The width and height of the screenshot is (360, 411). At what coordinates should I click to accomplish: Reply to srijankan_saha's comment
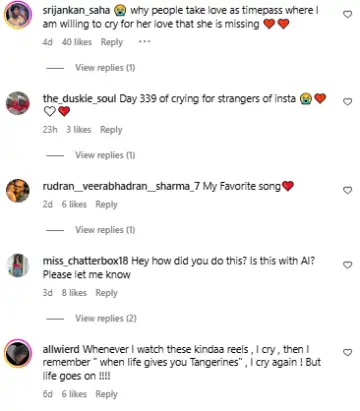click(112, 42)
